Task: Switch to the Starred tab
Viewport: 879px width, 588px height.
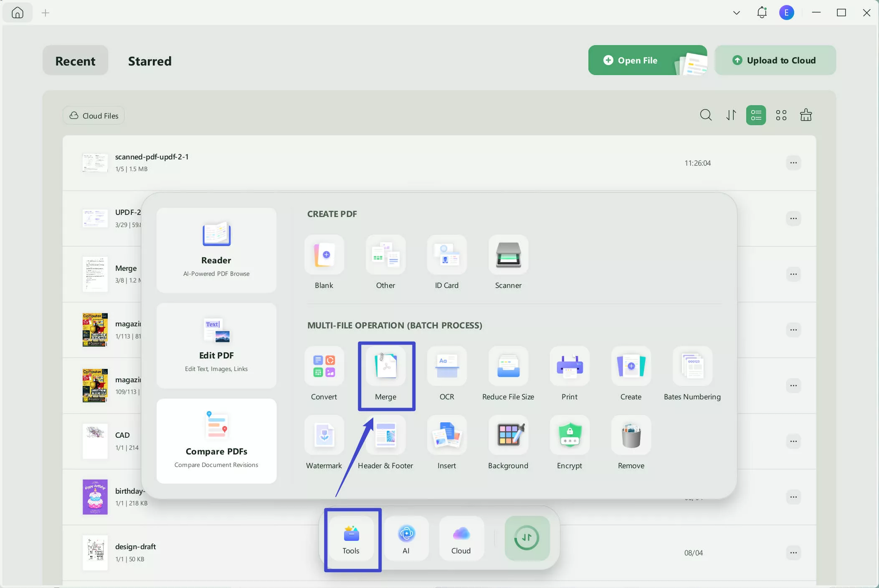Action: point(149,61)
